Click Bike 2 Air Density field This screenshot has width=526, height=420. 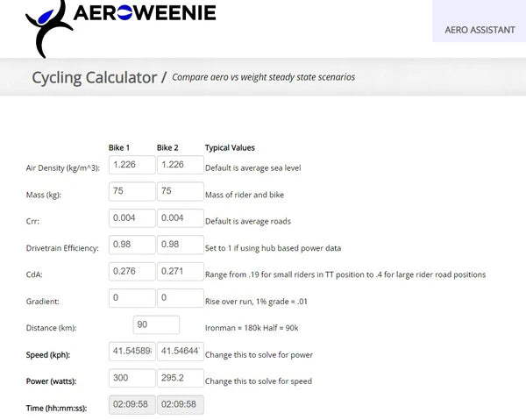[179, 166]
